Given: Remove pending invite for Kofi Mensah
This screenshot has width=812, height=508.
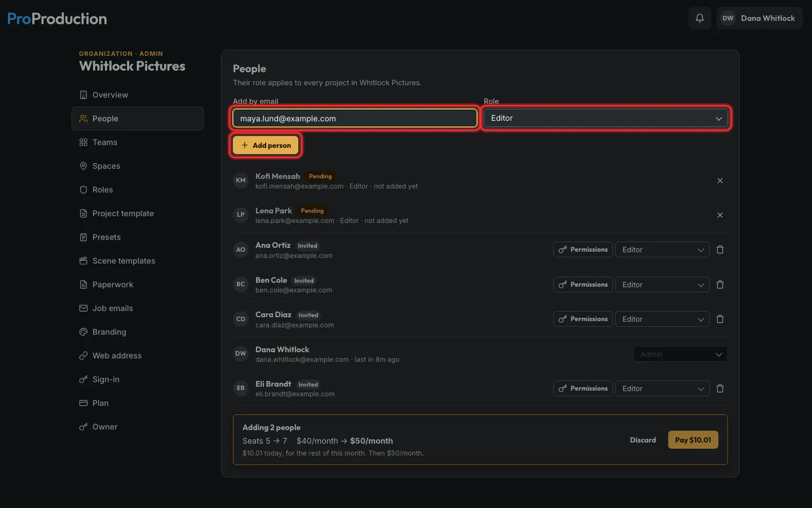Looking at the screenshot, I should click(x=720, y=181).
